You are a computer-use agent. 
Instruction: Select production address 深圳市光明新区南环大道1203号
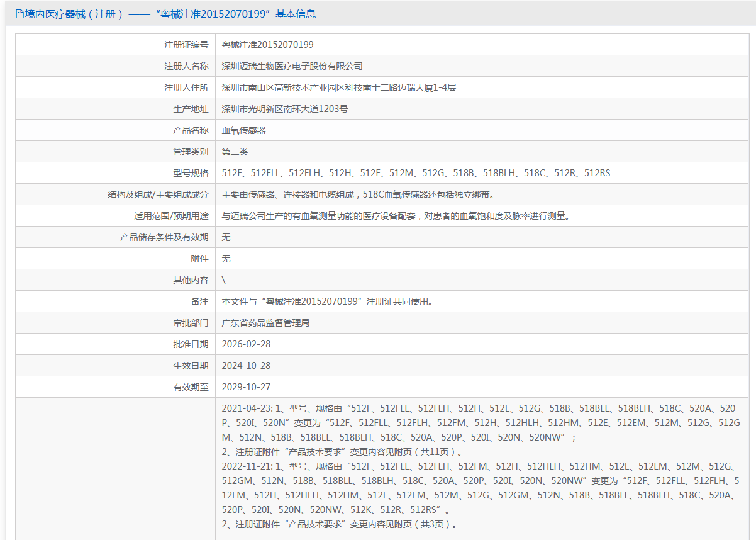point(285,109)
